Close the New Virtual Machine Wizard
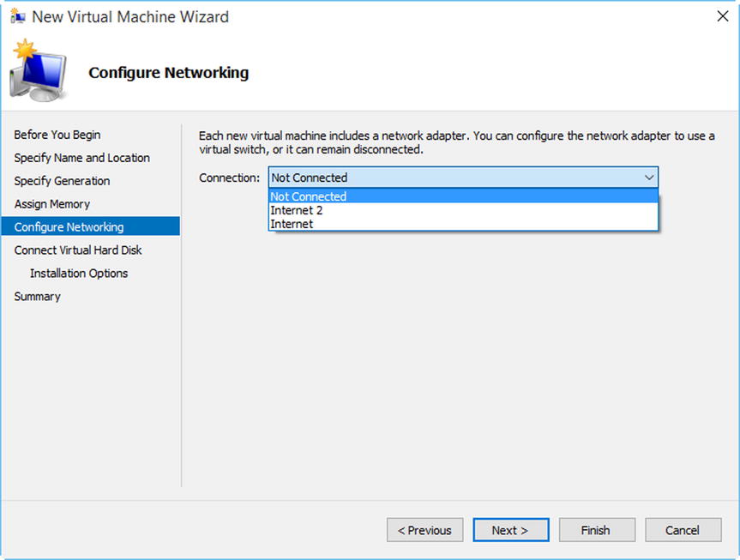The image size is (740, 560). 723,16
